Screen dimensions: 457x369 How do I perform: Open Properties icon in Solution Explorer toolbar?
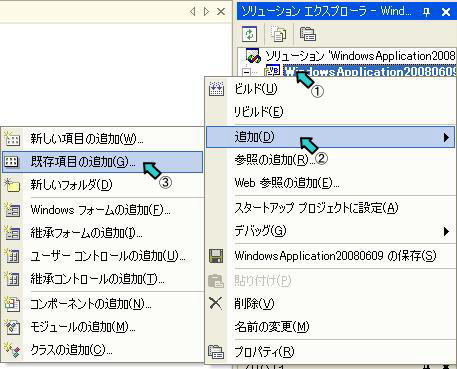pyautogui.click(x=308, y=34)
